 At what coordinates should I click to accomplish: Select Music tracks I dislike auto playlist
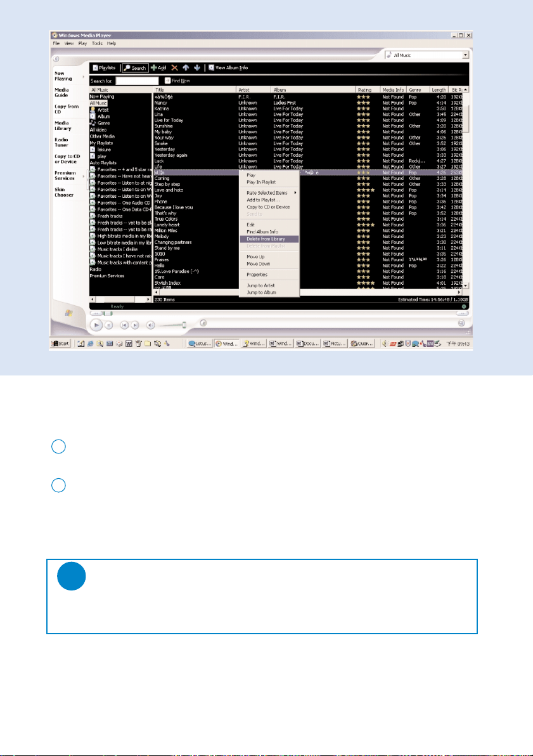(x=114, y=249)
